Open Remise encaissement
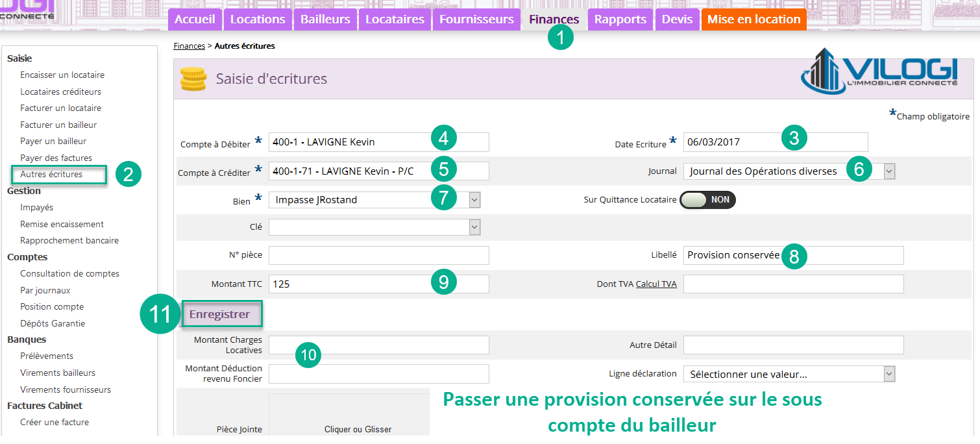This screenshot has height=444, width=980. (62, 225)
